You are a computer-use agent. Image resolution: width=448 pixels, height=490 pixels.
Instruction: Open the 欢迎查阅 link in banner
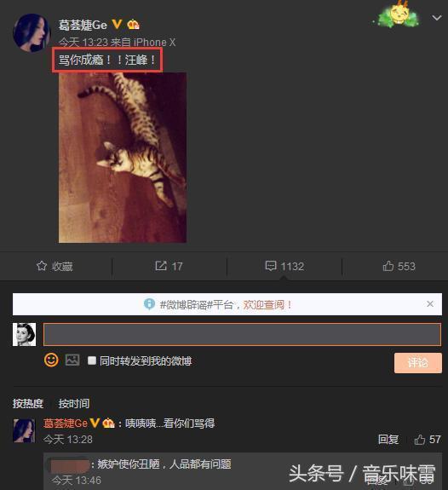[x=267, y=304]
